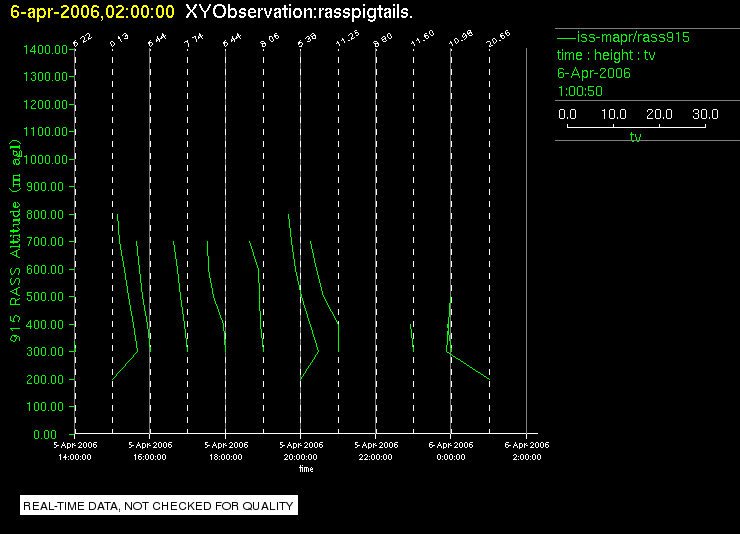Select the yellow 6-apr-2006,02:00:00 timestamp
The width and height of the screenshot is (740, 534).
click(x=92, y=12)
